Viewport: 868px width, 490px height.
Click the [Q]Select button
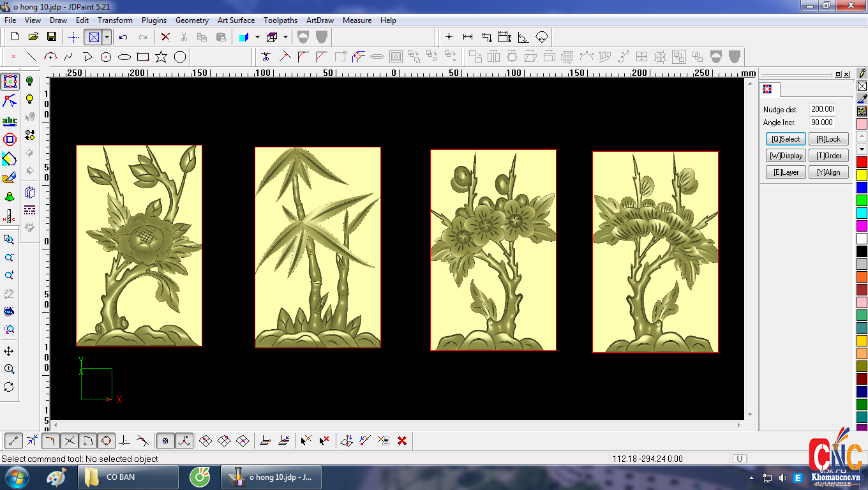(785, 139)
